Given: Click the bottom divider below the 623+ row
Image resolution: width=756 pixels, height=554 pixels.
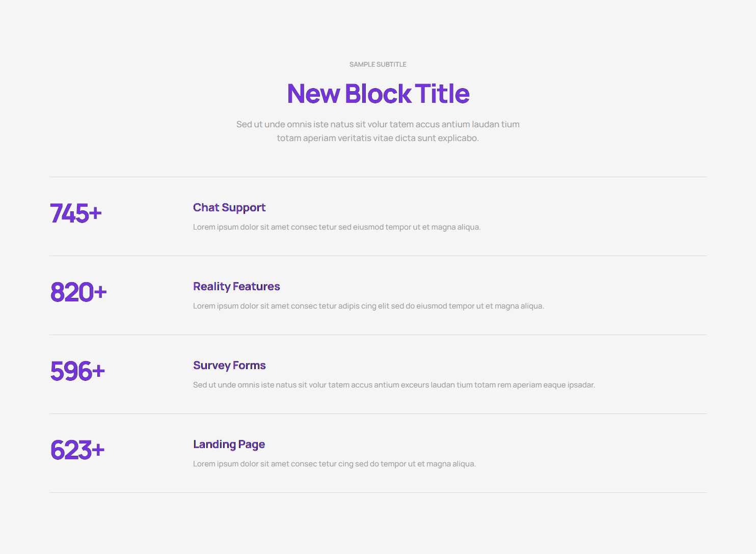Looking at the screenshot, I should (378, 493).
